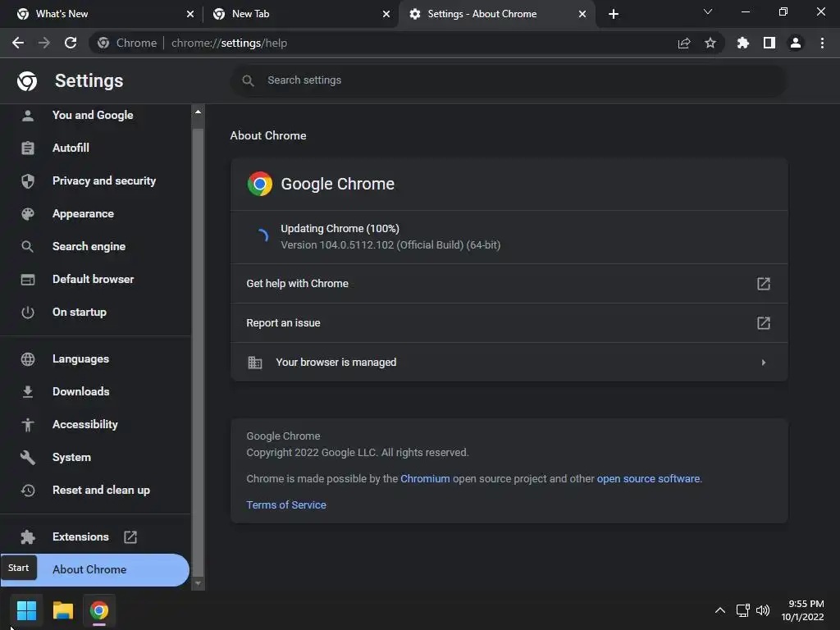Viewport: 840px width, 630px height.
Task: Open You and Google settings
Action: point(94,115)
